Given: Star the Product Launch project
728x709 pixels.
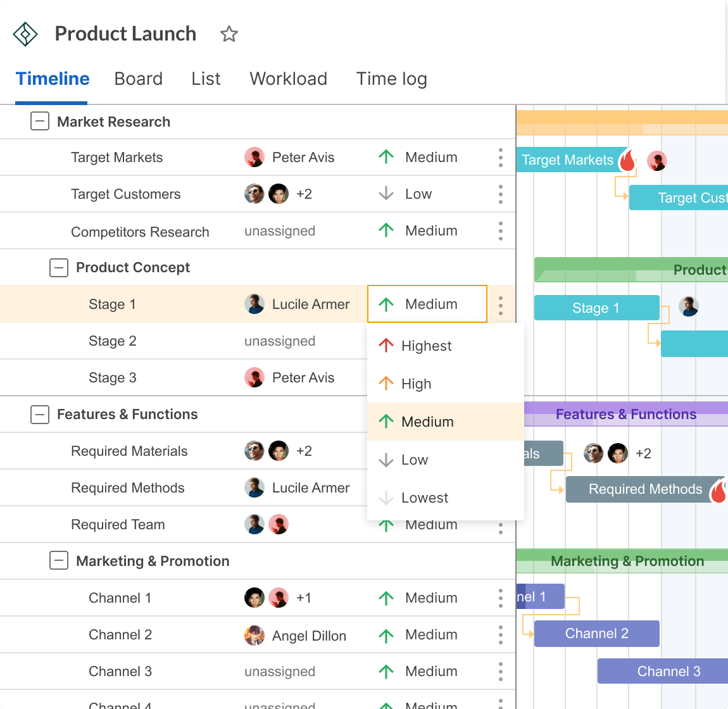Looking at the screenshot, I should click(229, 34).
